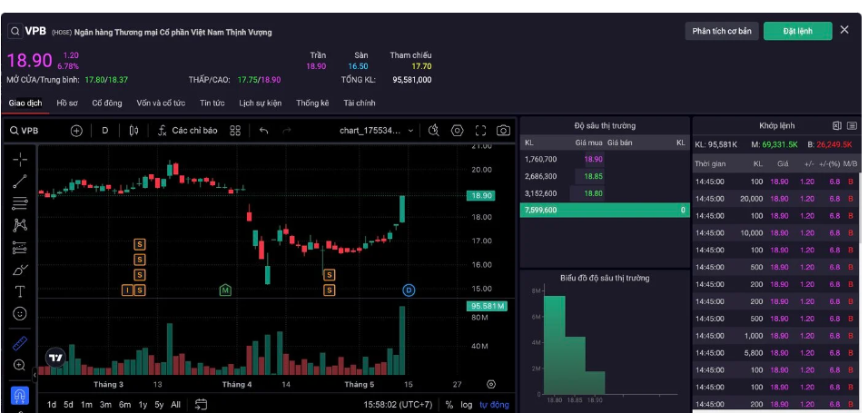
Task: Open the emoji icons tool
Action: pos(20,314)
